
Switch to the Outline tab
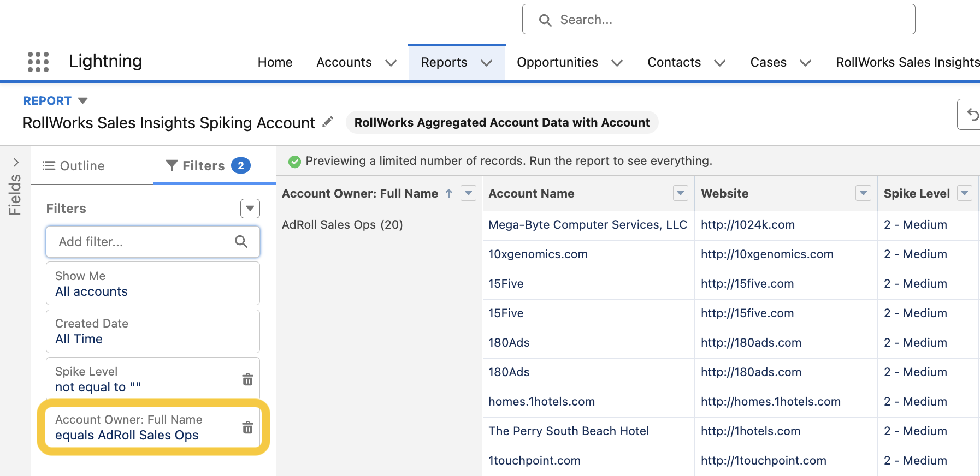74,166
